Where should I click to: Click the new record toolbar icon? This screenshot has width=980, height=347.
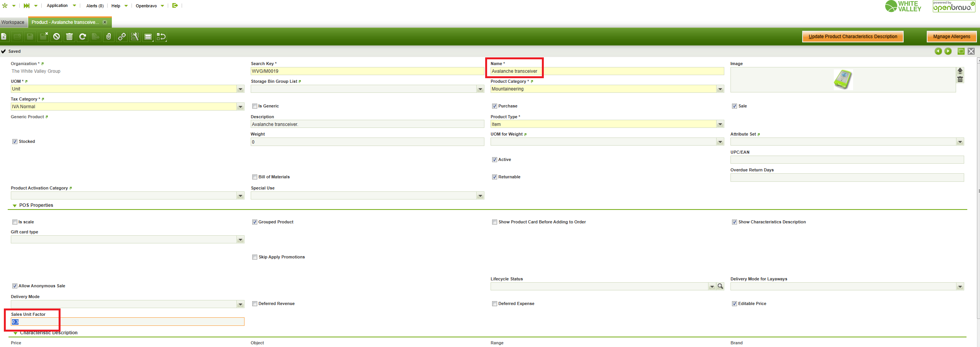[4, 37]
